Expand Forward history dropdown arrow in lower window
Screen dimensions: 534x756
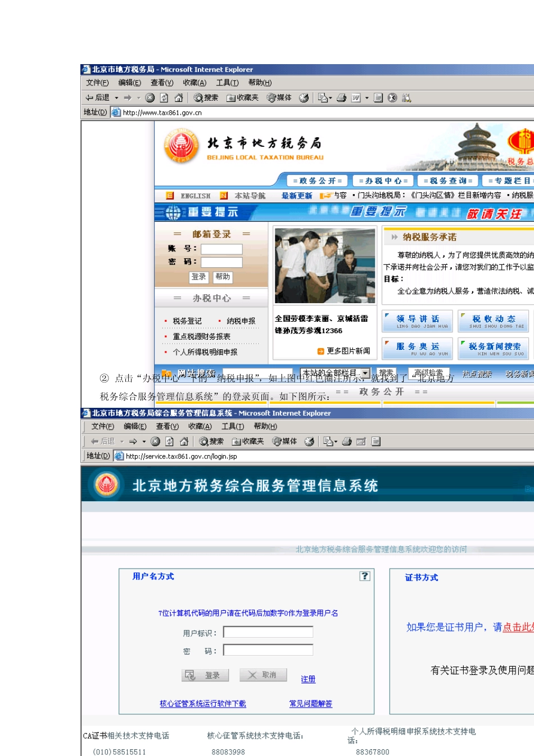pyautogui.click(x=144, y=442)
